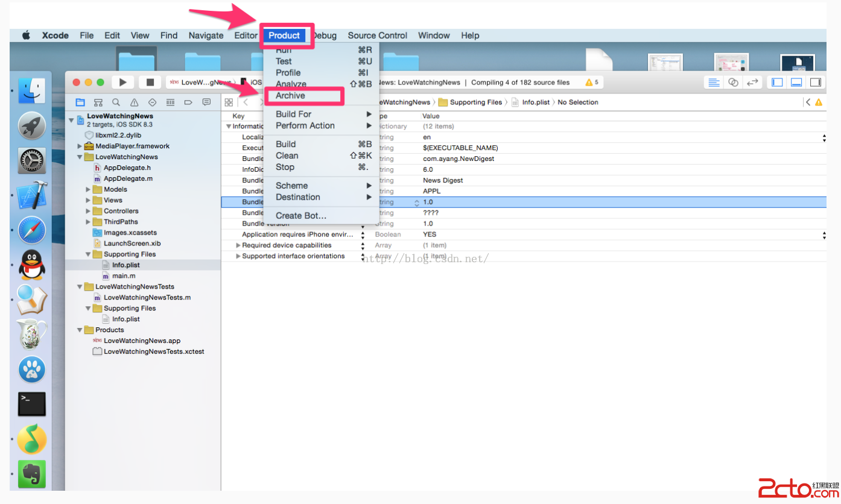Select the Version editor icon
The height and width of the screenshot is (504, 841).
752,83
